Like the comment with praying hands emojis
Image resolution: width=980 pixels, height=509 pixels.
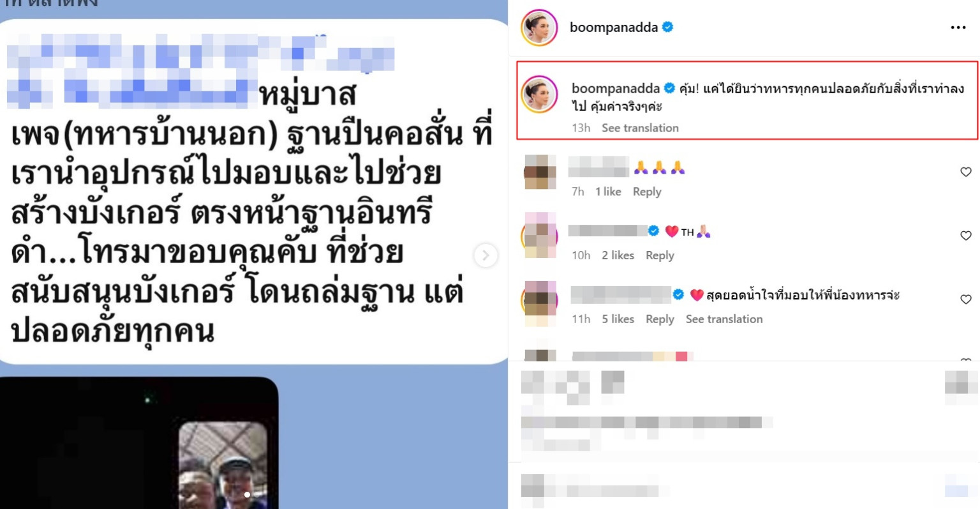(x=965, y=172)
